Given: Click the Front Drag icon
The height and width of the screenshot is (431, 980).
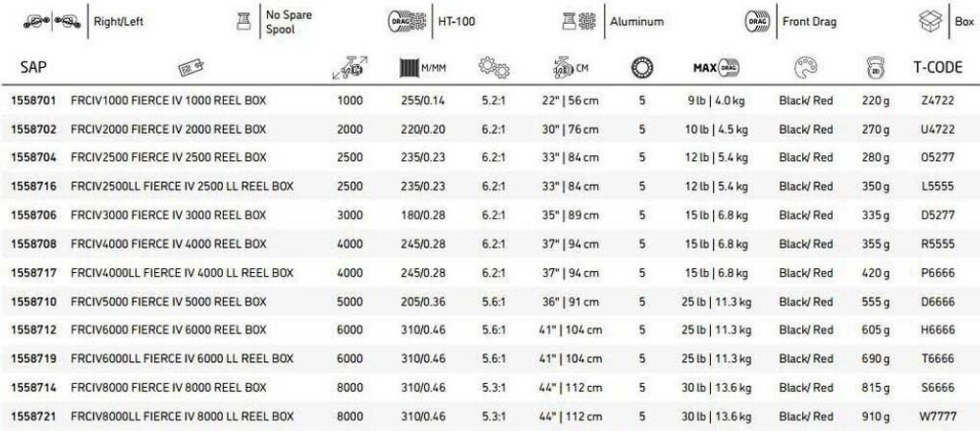Looking at the screenshot, I should [x=757, y=21].
